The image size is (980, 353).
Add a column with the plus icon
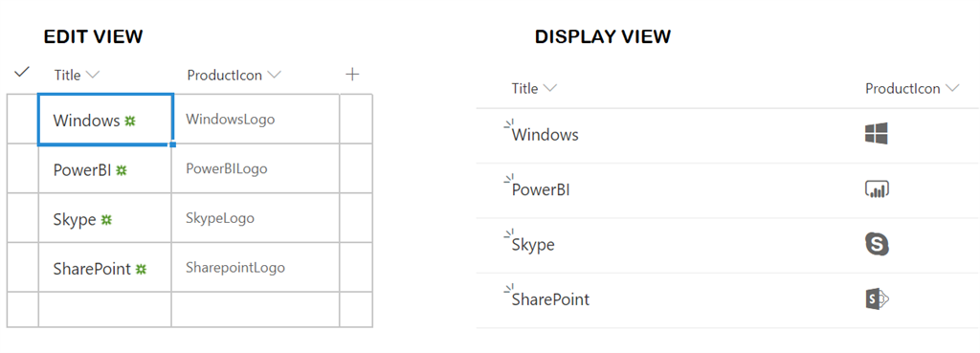[352, 75]
